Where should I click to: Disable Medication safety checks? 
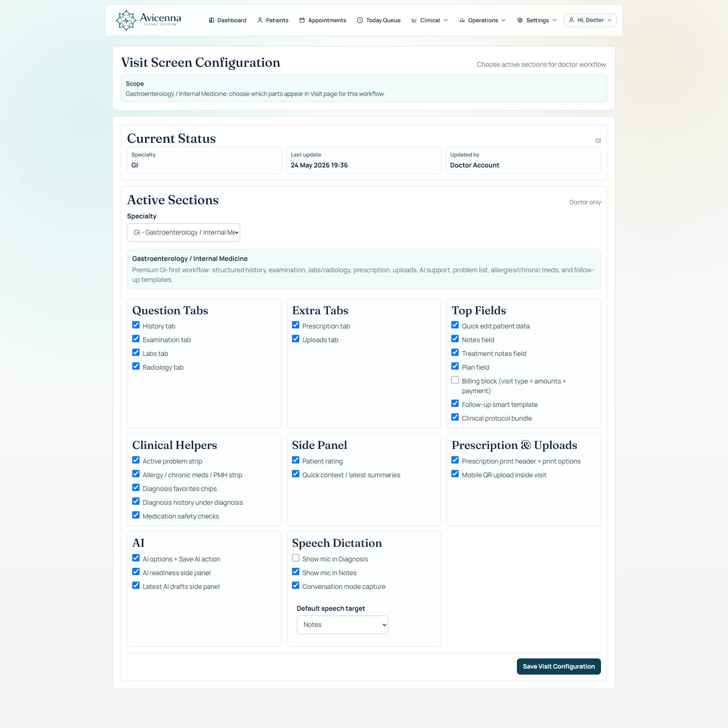136,515
